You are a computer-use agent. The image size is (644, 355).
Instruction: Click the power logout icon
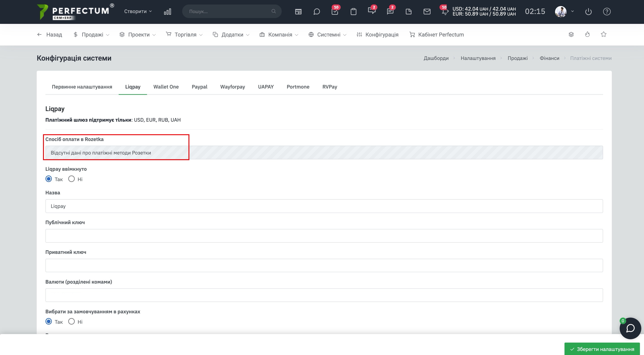coord(589,11)
